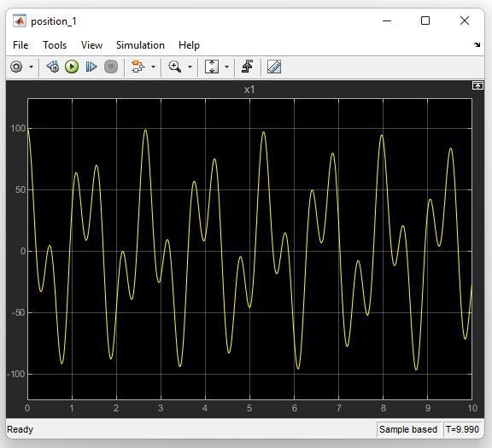Open the zoom options dropdown arrow

tap(190, 67)
